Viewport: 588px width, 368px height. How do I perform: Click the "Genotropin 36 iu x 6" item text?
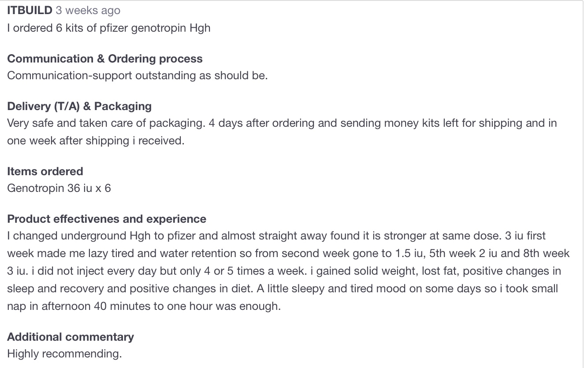[x=59, y=188]
